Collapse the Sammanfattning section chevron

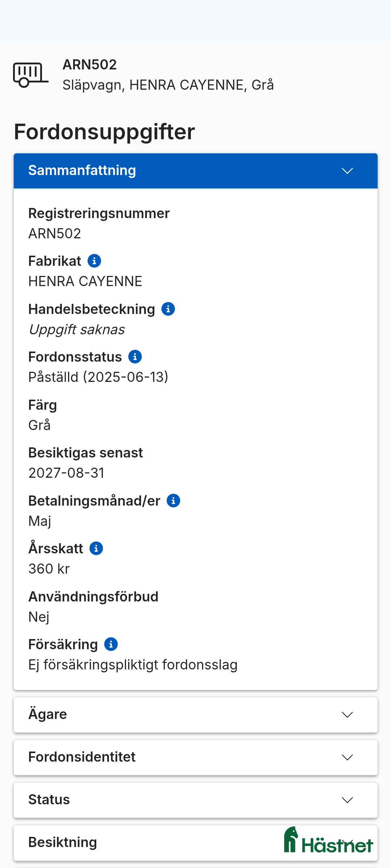348,171
